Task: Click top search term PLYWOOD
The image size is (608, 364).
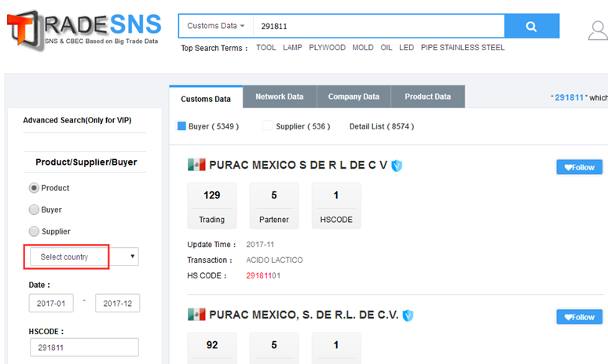Action: [x=328, y=48]
